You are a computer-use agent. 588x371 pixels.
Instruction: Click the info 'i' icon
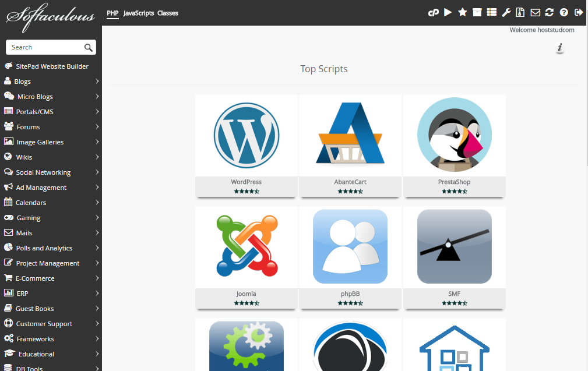(x=560, y=47)
